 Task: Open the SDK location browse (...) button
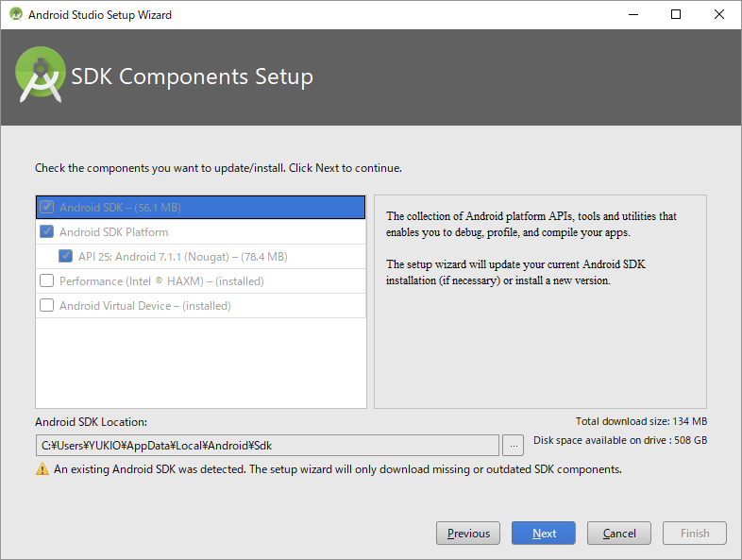(513, 446)
